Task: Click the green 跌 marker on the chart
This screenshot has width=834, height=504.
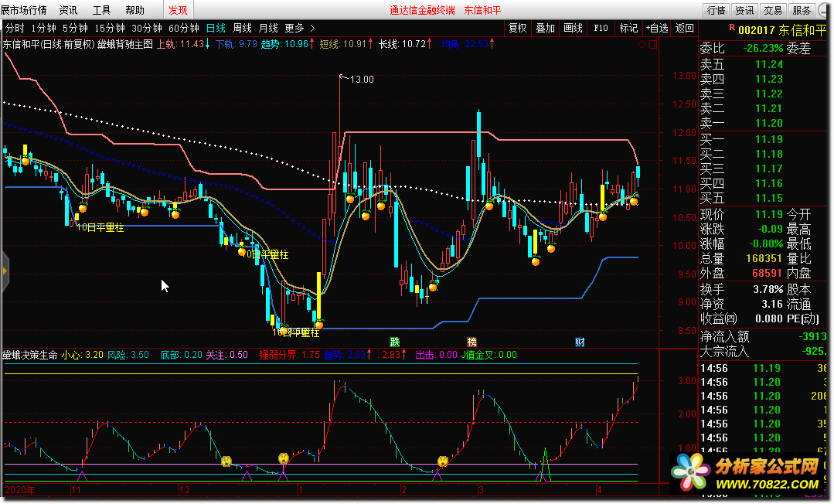Action: [395, 342]
